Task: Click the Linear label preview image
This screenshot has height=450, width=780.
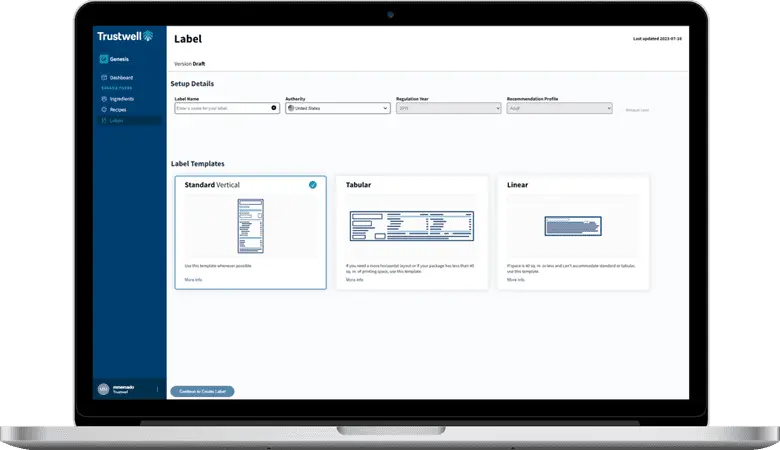Action: pyautogui.click(x=573, y=226)
